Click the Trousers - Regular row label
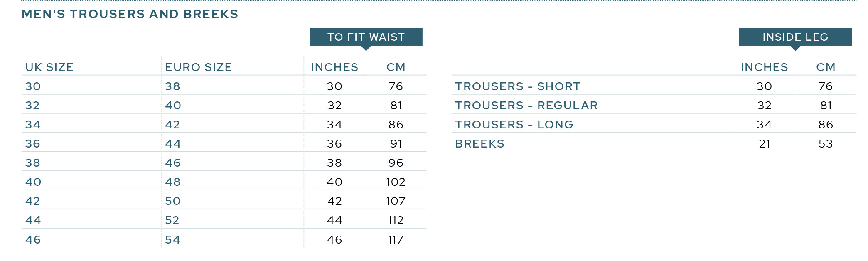Screen dimensions: 868x261 pyautogui.click(x=526, y=106)
